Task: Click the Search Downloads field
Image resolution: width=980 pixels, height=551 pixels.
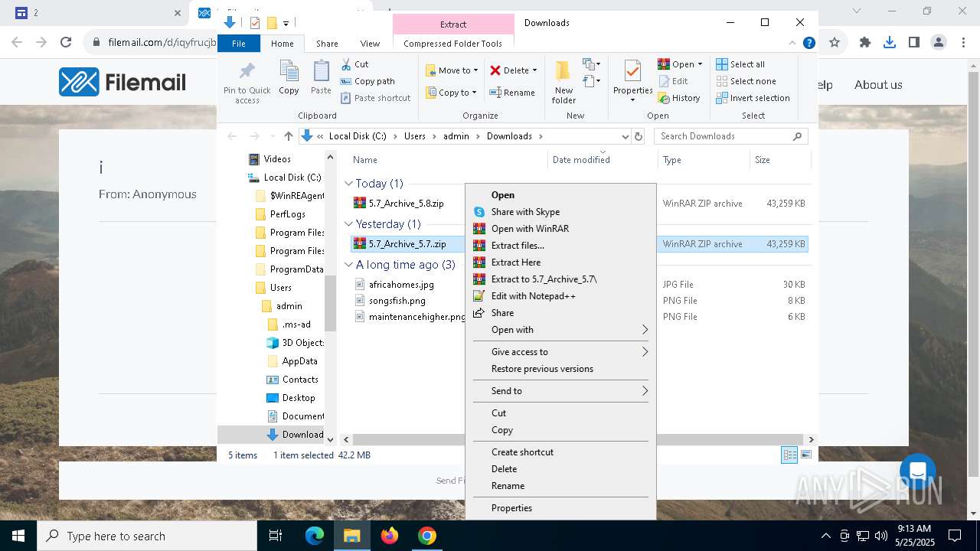Action: tap(731, 136)
